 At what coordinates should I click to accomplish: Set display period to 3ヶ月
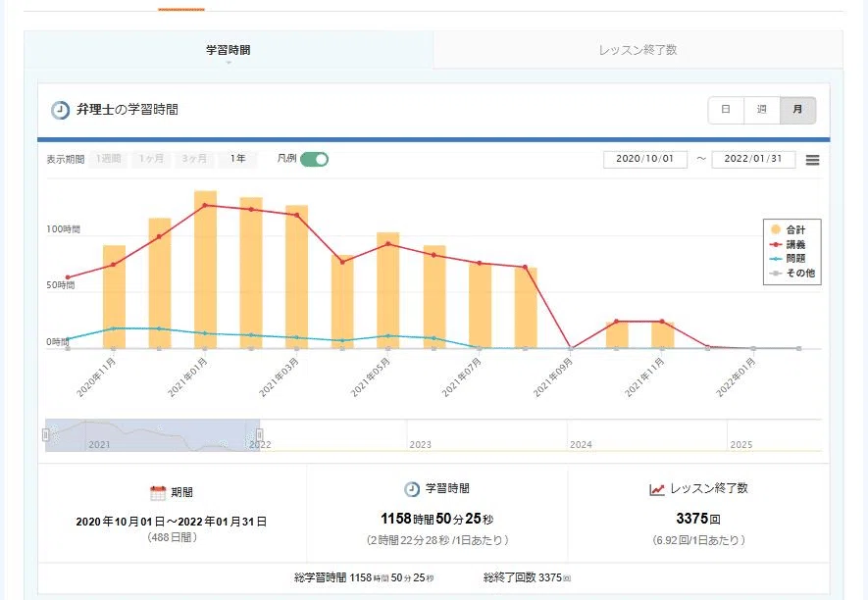(x=194, y=159)
